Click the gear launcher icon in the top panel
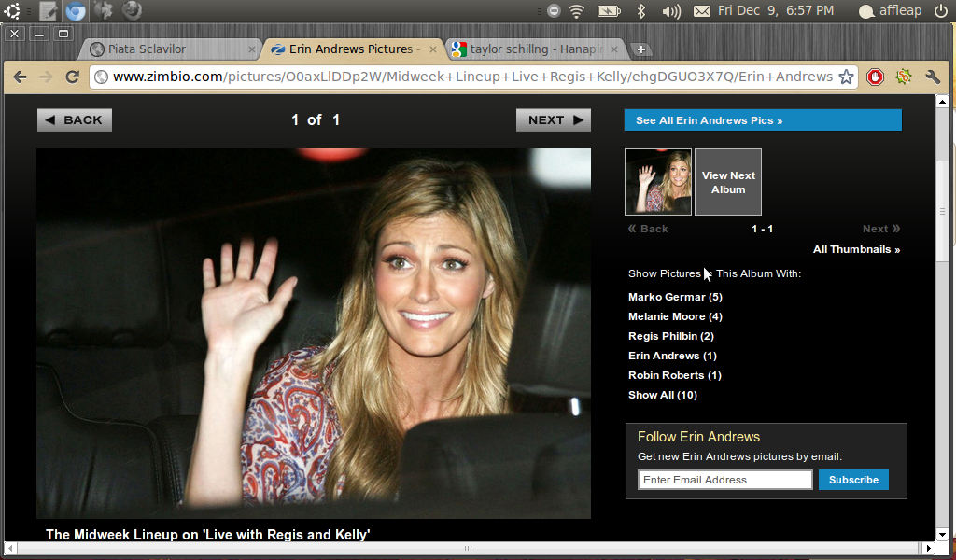Screen dimensions: 956x560 [104, 10]
